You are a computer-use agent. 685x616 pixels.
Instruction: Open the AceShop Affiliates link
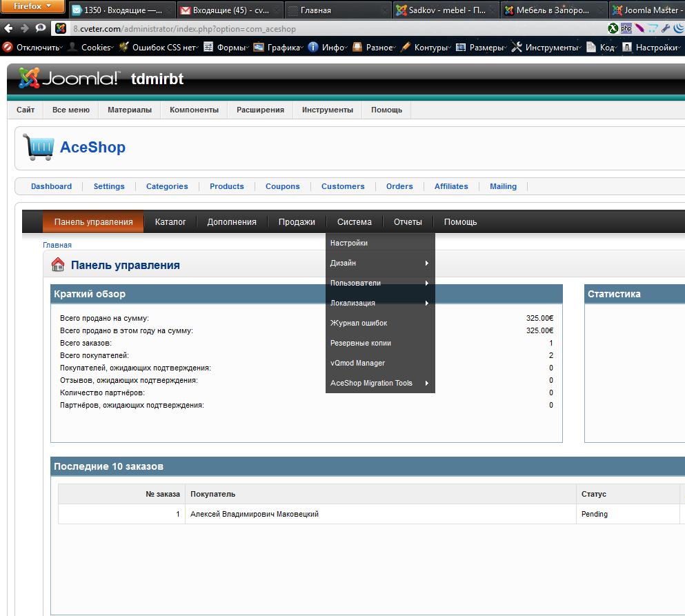click(451, 186)
